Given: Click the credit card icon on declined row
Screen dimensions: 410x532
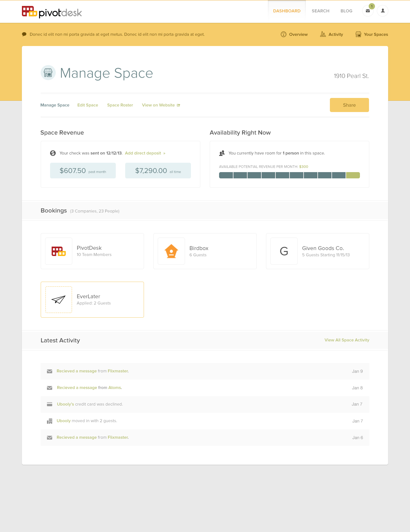Looking at the screenshot, I should (49, 404).
